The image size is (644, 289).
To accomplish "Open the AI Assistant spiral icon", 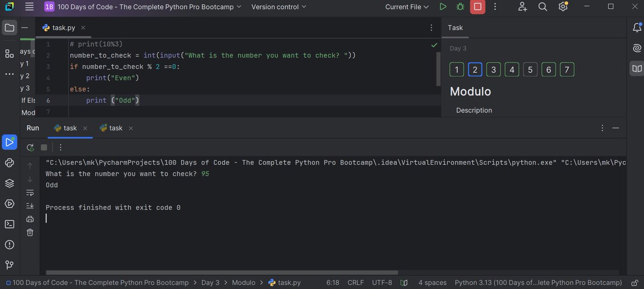I will (x=636, y=48).
